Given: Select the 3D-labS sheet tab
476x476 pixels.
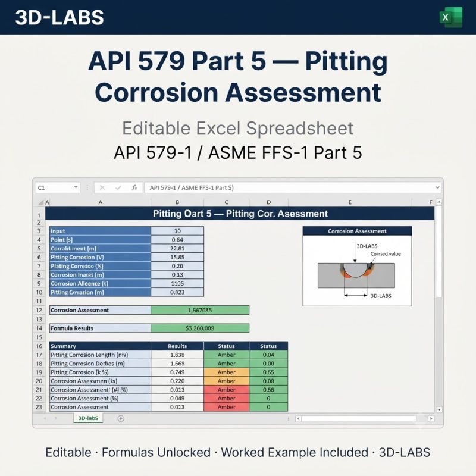Looking at the screenshot, I should (x=88, y=418).
